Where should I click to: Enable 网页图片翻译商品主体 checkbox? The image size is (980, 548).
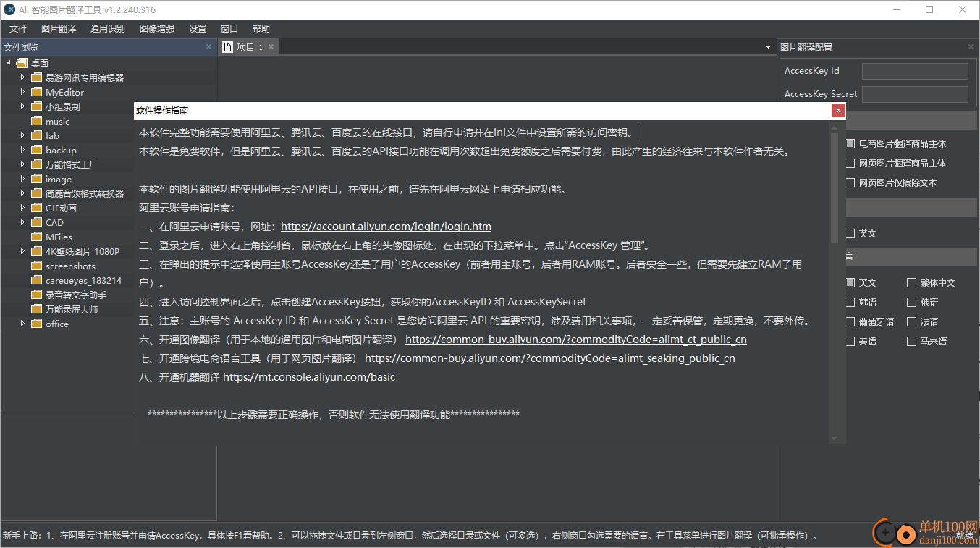pos(850,163)
